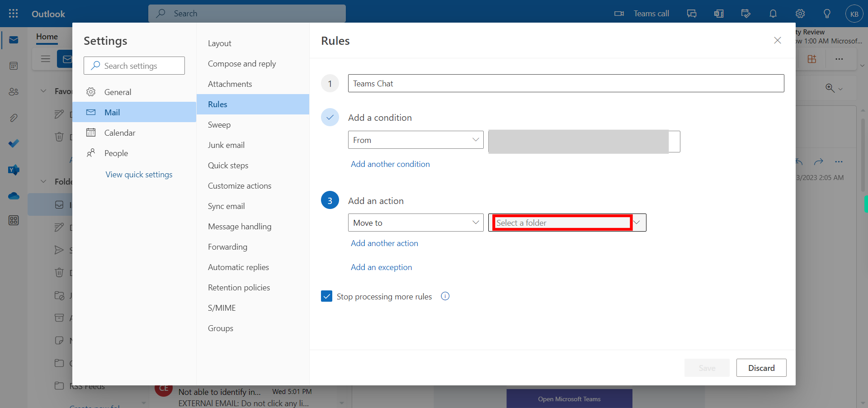Close the Rules settings dialog

tap(778, 40)
